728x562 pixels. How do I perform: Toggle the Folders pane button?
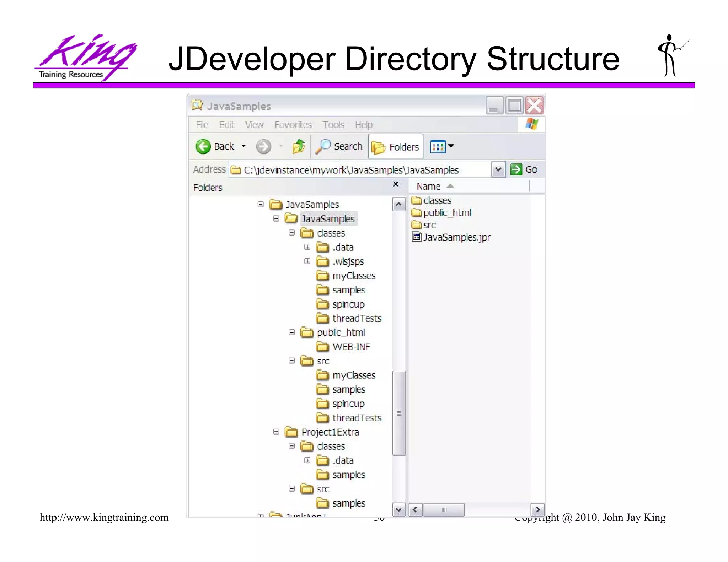click(x=396, y=147)
